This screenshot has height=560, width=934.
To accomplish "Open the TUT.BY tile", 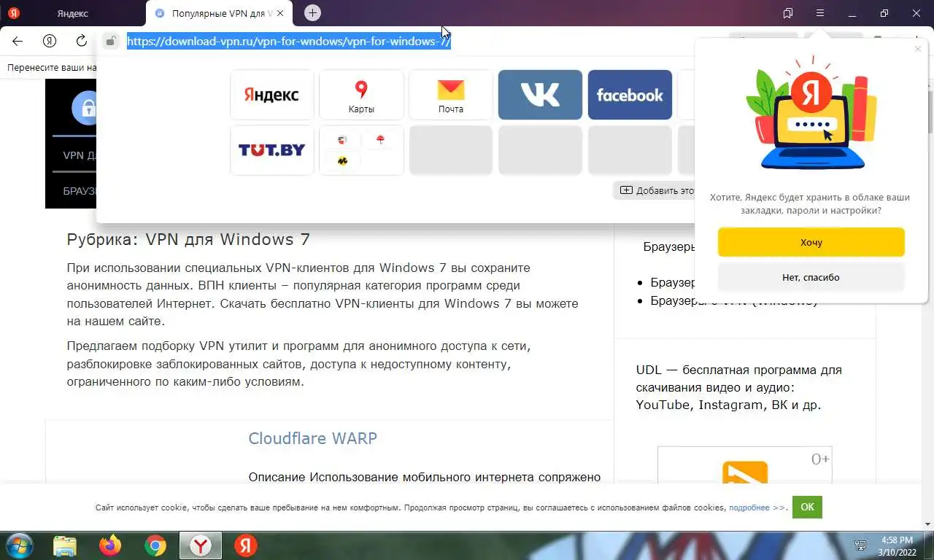I will coord(271,150).
